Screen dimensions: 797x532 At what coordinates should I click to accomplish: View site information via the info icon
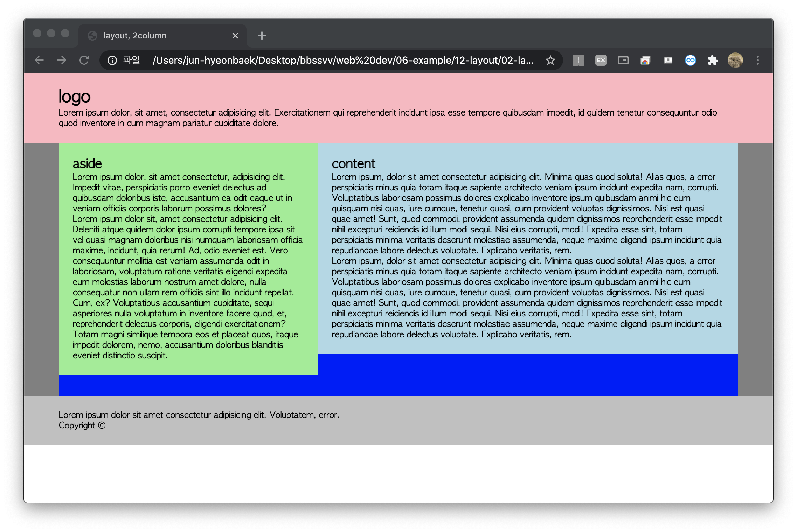(112, 60)
